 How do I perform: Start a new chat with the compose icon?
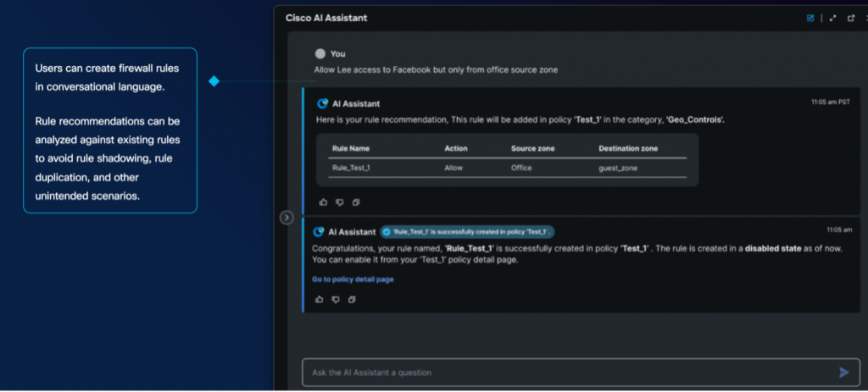click(810, 18)
